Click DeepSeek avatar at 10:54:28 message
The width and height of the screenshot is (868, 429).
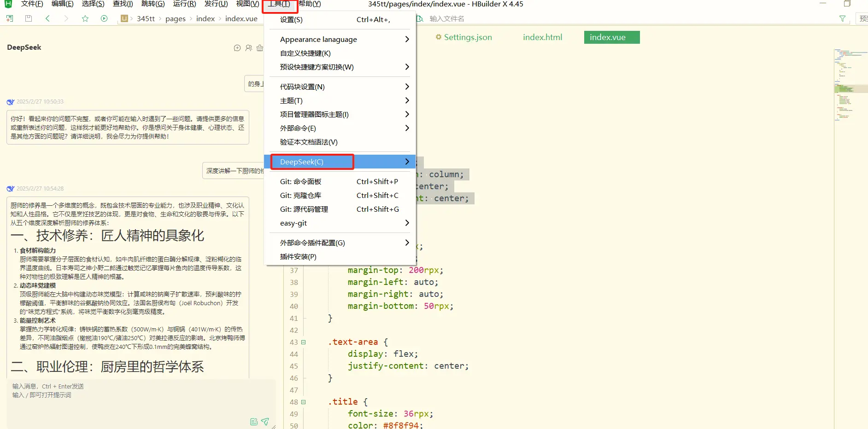point(11,189)
